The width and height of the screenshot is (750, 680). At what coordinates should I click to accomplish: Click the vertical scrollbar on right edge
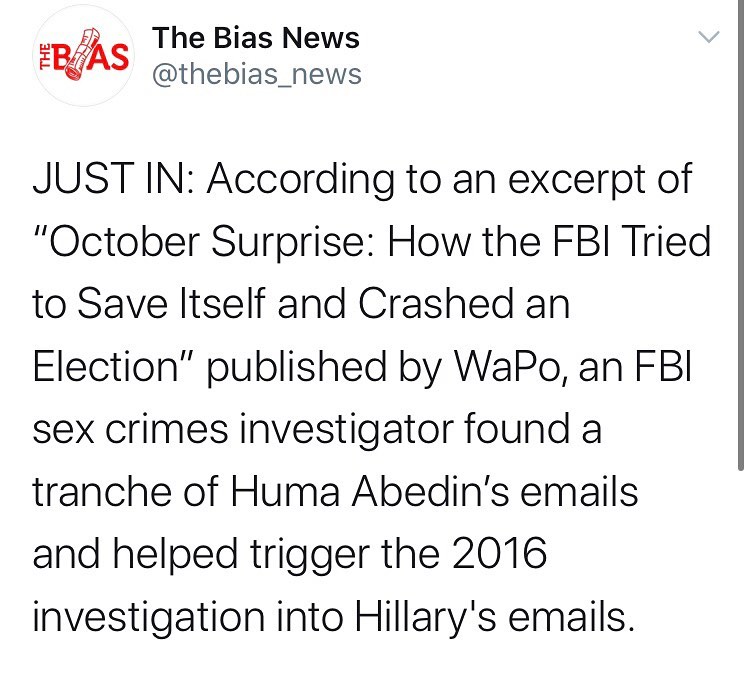(741, 235)
